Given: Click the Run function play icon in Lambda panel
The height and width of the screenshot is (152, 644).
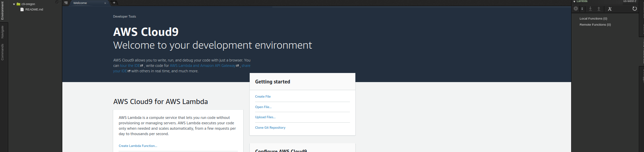Looking at the screenshot, I should click(576, 9).
